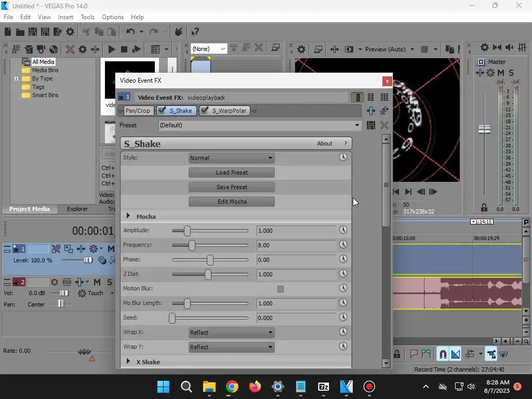This screenshot has height=399, width=532.
Task: Go to start of the preview
Action: [x=396, y=192]
